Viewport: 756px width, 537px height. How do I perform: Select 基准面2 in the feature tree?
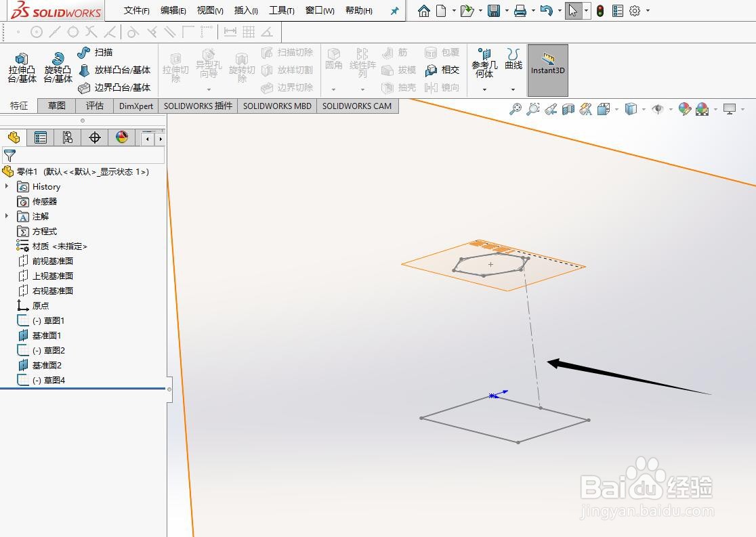click(x=39, y=365)
